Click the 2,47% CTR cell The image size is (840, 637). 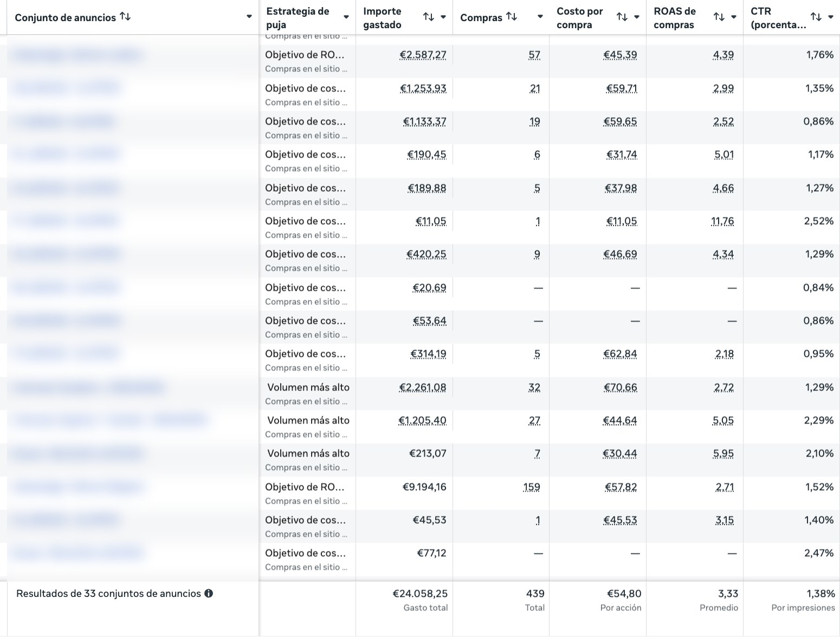819,553
